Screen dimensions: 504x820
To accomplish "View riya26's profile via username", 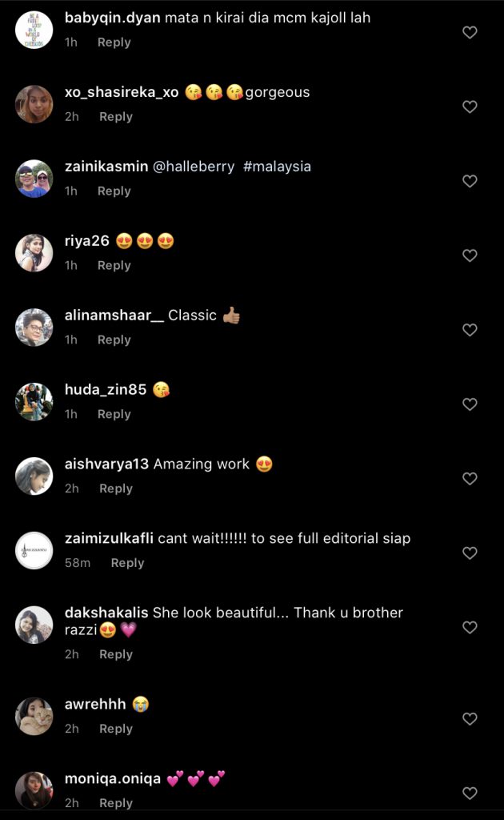I will coord(86,241).
